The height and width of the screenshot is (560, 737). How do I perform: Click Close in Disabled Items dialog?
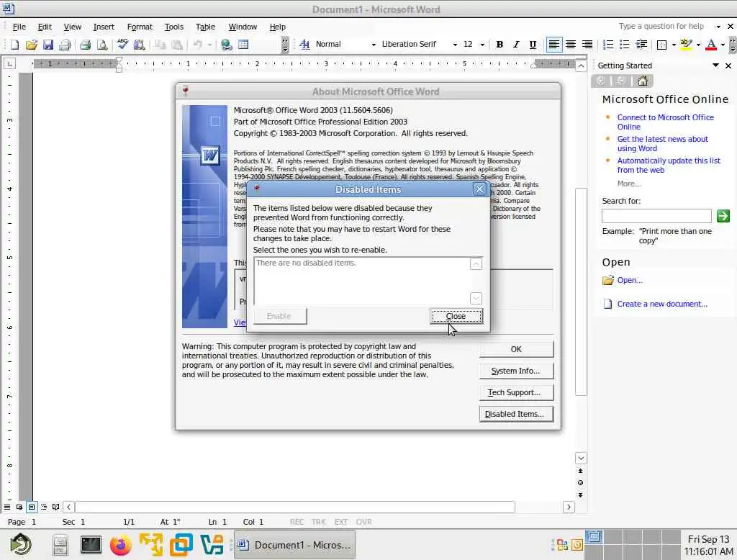[456, 316]
